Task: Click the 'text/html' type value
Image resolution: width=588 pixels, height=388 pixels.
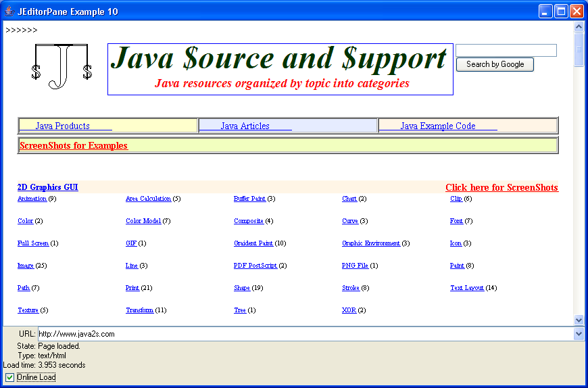Action: pos(52,356)
